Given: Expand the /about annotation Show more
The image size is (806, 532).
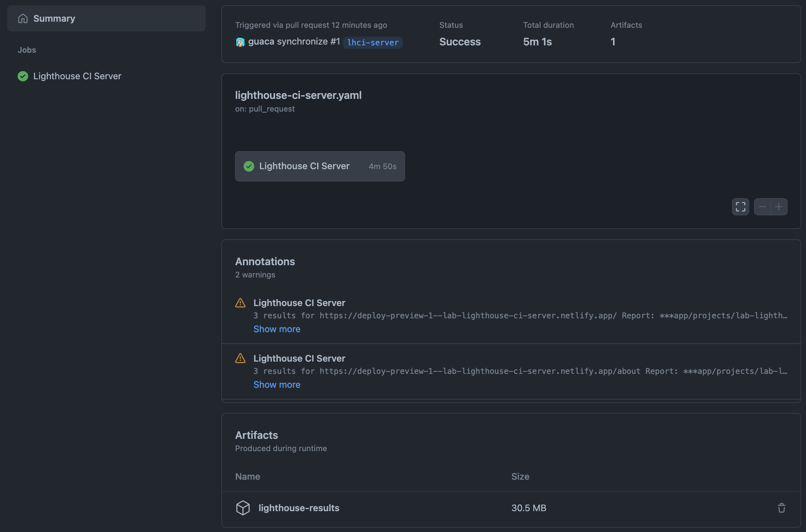Looking at the screenshot, I should pos(277,384).
